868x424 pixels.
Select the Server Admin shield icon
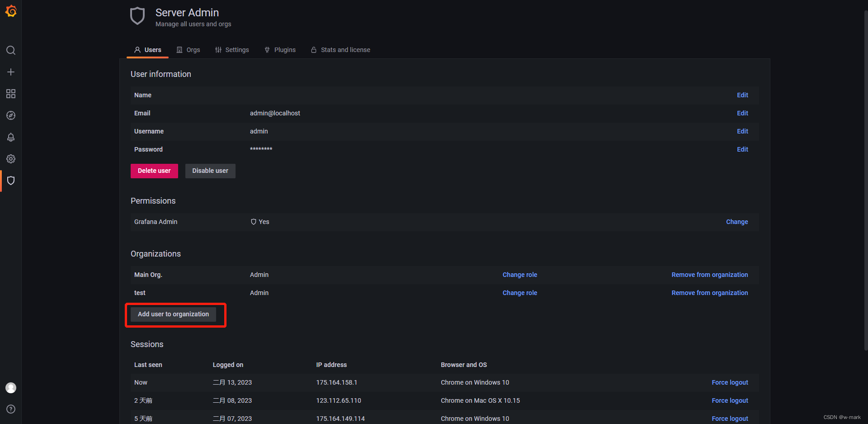[11, 181]
